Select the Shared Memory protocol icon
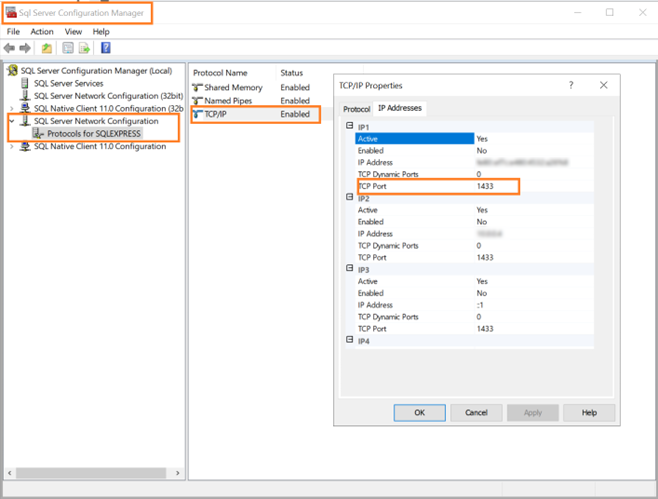Image resolution: width=658 pixels, height=499 pixels. pos(197,88)
